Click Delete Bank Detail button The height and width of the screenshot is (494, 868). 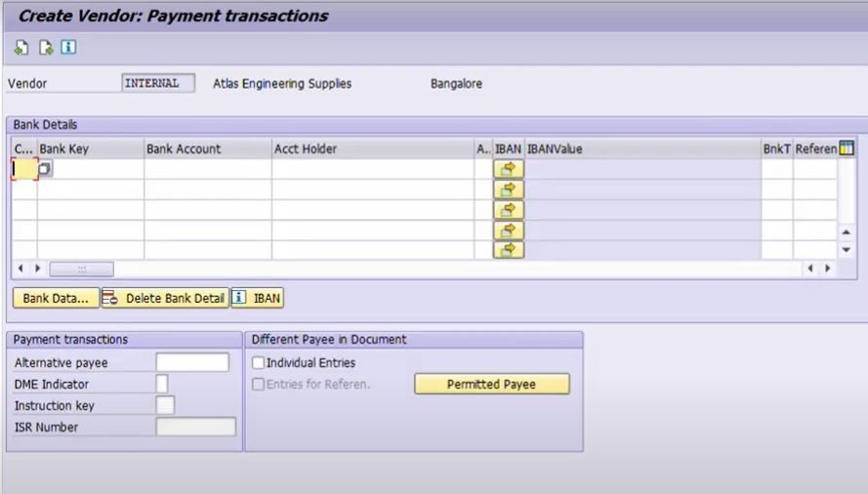[165, 298]
